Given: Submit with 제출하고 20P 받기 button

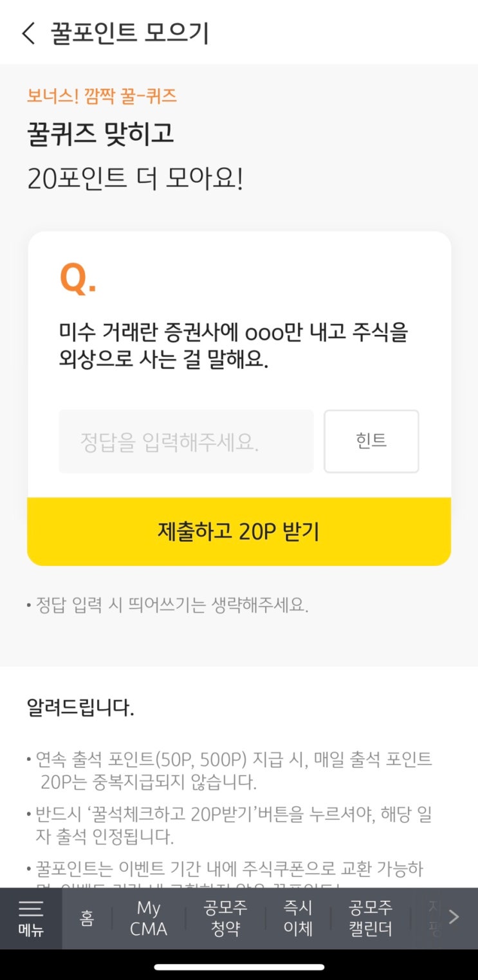Looking at the screenshot, I should [x=239, y=532].
